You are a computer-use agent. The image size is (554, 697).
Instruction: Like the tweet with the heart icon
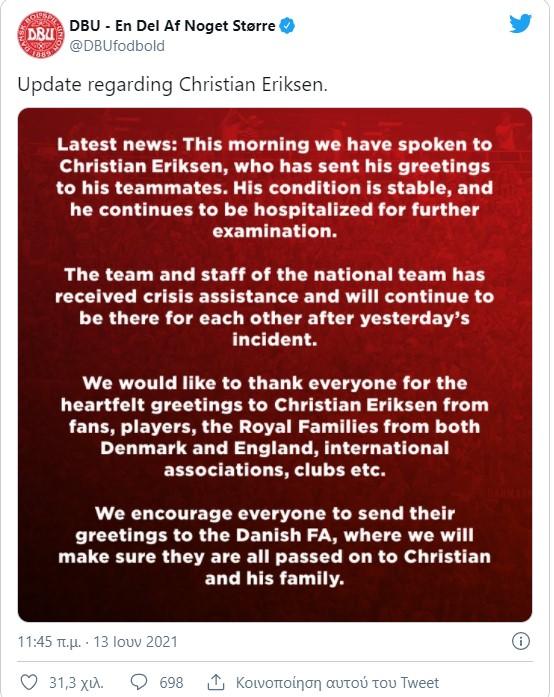[29, 682]
